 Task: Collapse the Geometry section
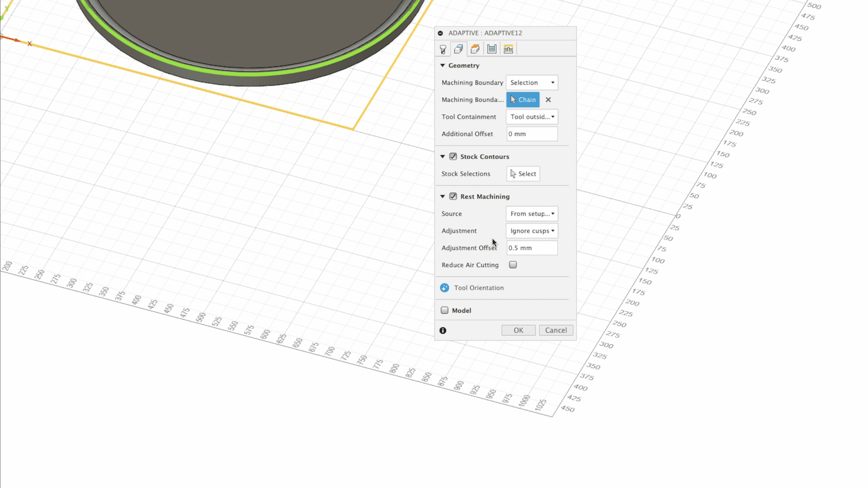click(442, 65)
